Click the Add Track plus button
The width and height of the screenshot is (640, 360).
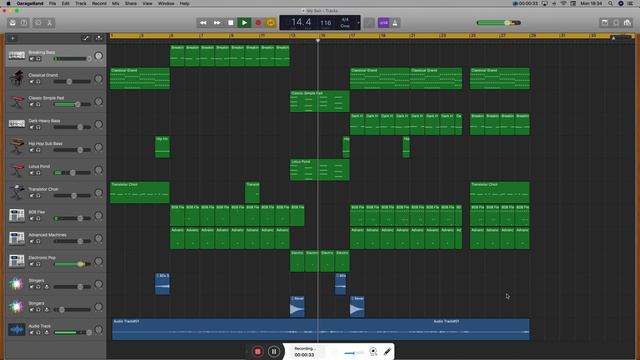click(x=13, y=38)
